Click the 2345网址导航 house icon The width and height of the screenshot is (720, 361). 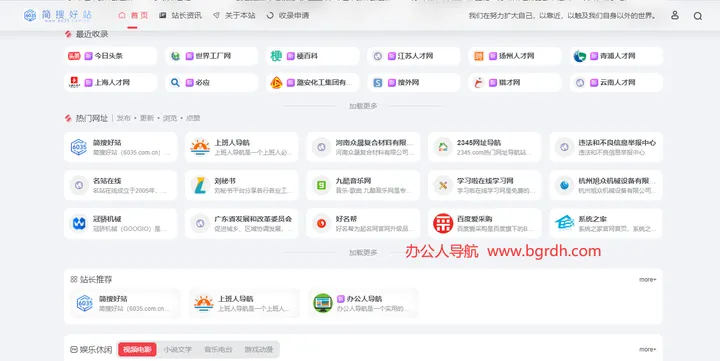(443, 147)
